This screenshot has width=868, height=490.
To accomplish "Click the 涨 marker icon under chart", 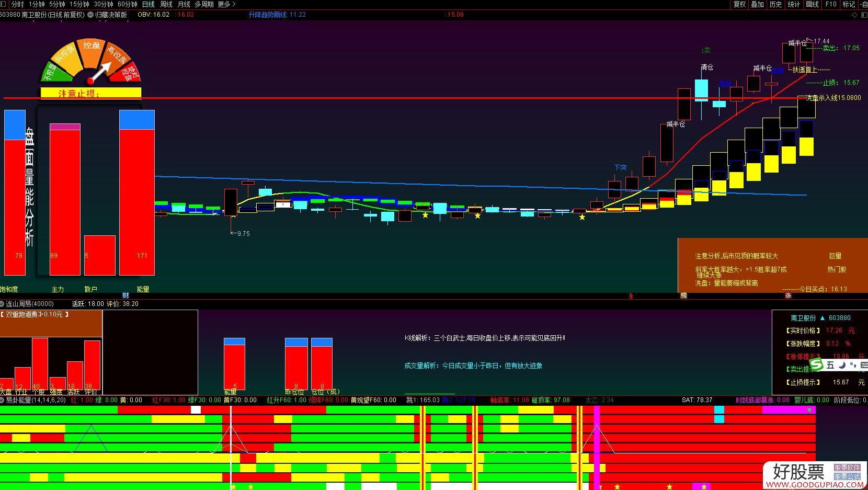I will (x=788, y=295).
